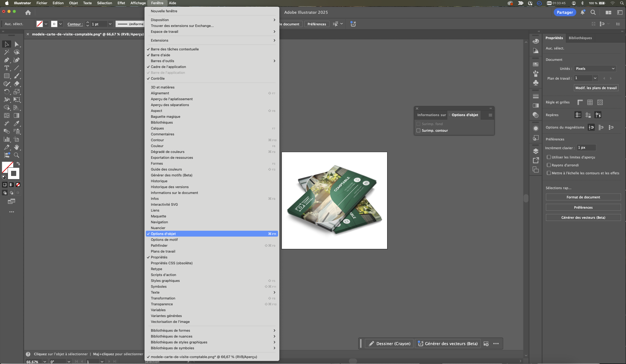This screenshot has width=626, height=364.
Task: Choose Pathfinder from Fenêtre menu
Action: pyautogui.click(x=159, y=245)
